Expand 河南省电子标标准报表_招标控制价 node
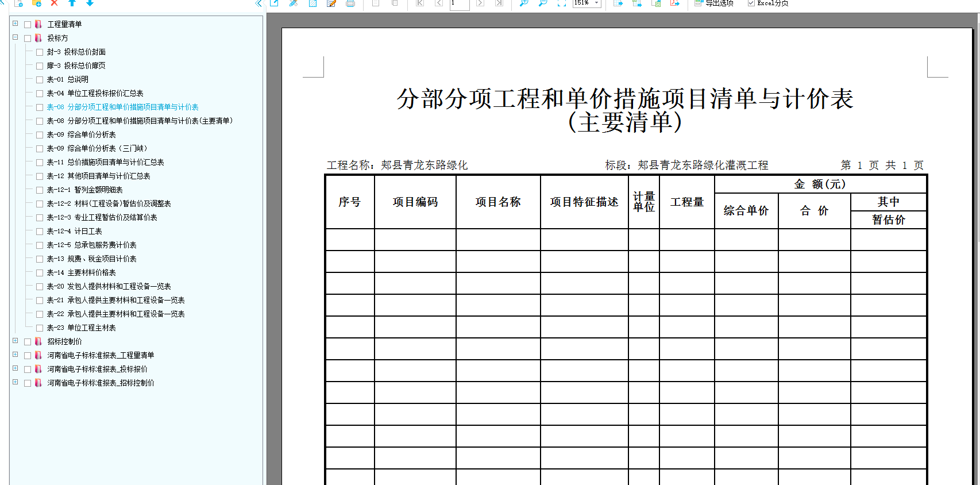The image size is (980, 485). 15,382
